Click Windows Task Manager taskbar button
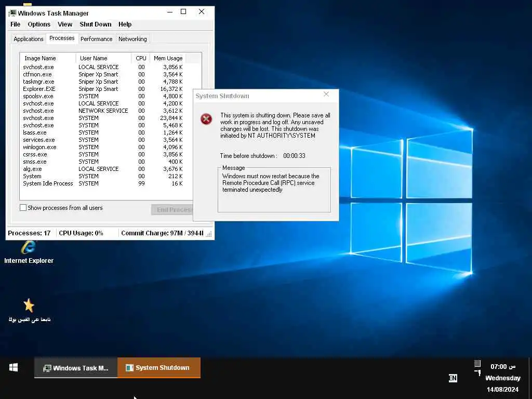532x399 pixels. point(76,368)
